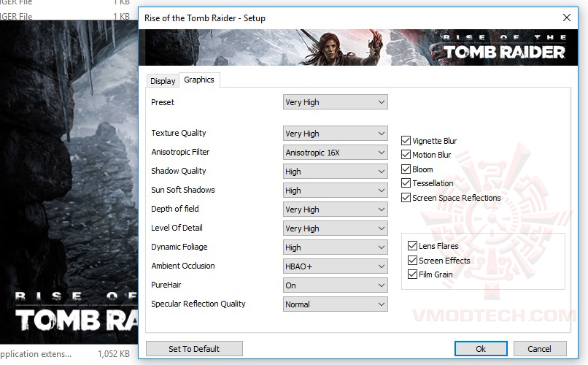Close the Setup dialog window
The image size is (588, 365).
(x=567, y=18)
